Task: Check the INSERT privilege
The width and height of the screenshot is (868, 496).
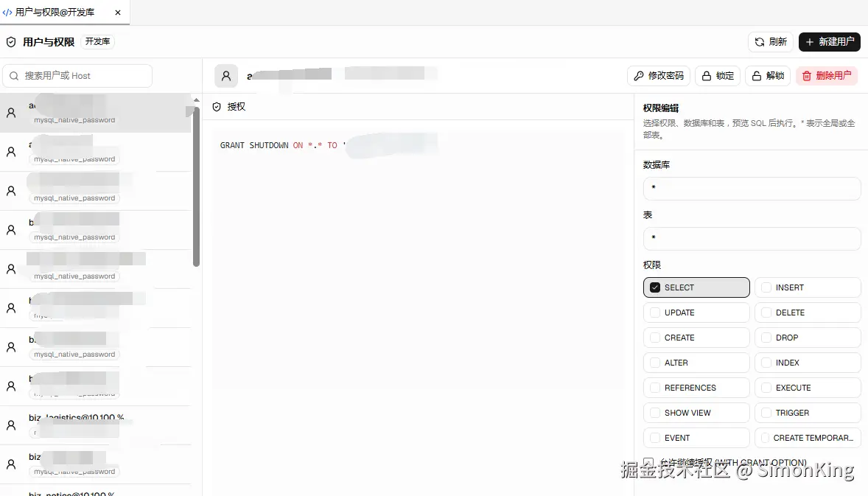Action: [808, 287]
